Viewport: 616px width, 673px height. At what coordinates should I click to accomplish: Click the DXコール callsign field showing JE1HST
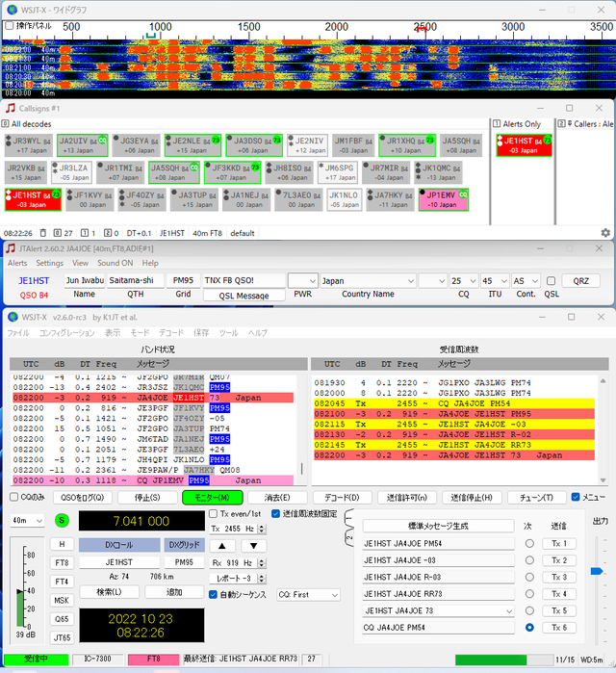[119, 562]
